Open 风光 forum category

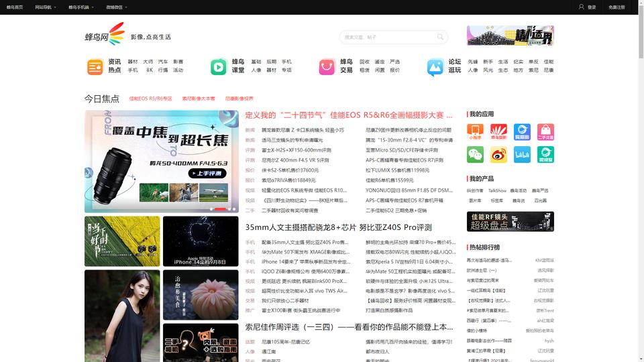pos(488,70)
